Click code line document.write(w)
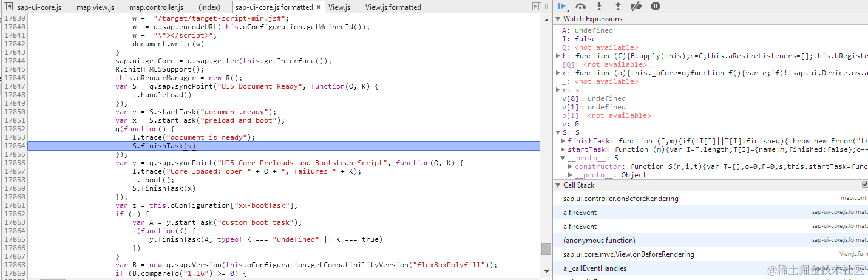Image resolution: width=868 pixels, height=280 pixels. coord(168,44)
